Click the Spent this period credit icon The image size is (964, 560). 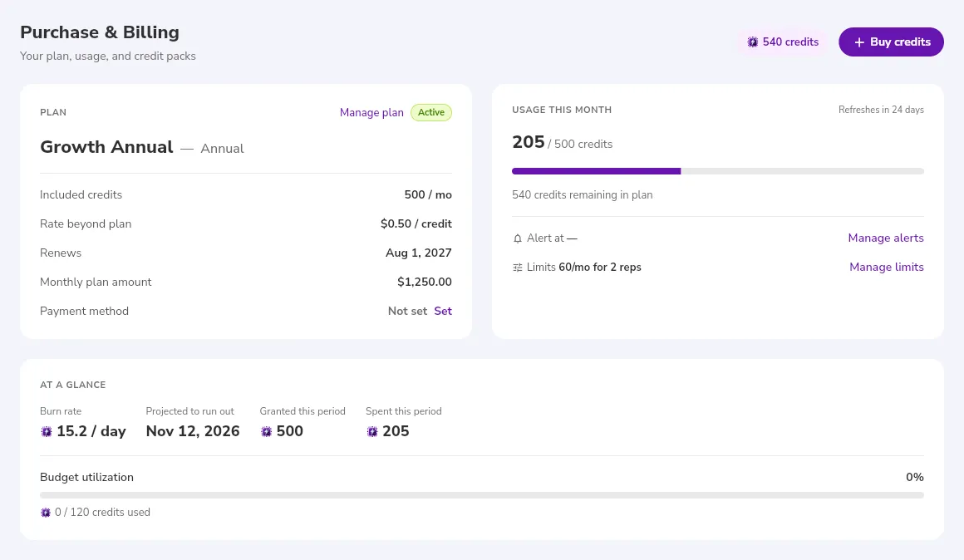click(372, 431)
